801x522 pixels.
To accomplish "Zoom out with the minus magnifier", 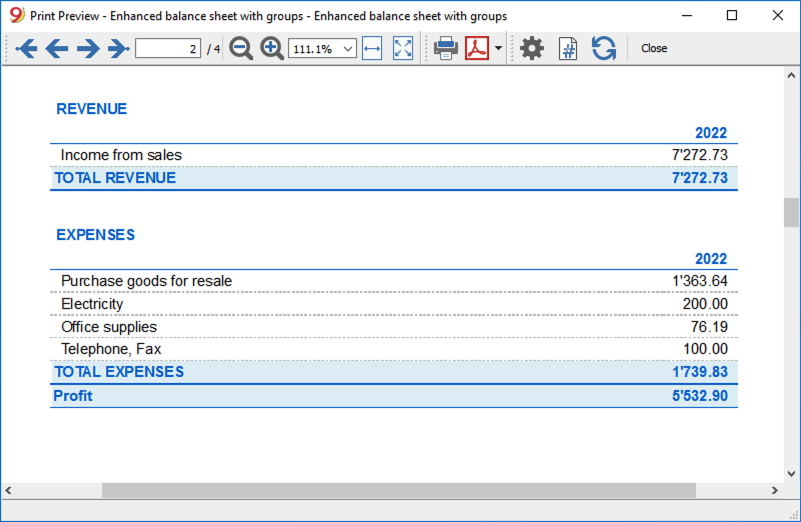I will pyautogui.click(x=241, y=49).
